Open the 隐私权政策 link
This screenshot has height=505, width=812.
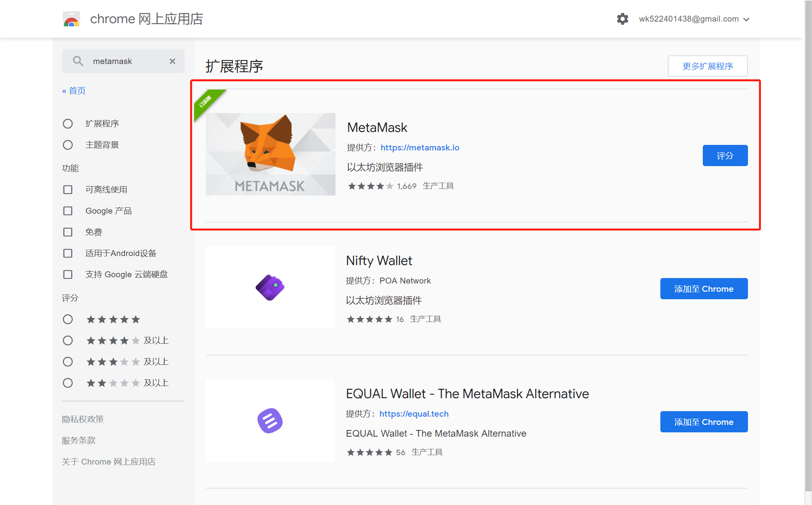pyautogui.click(x=83, y=419)
